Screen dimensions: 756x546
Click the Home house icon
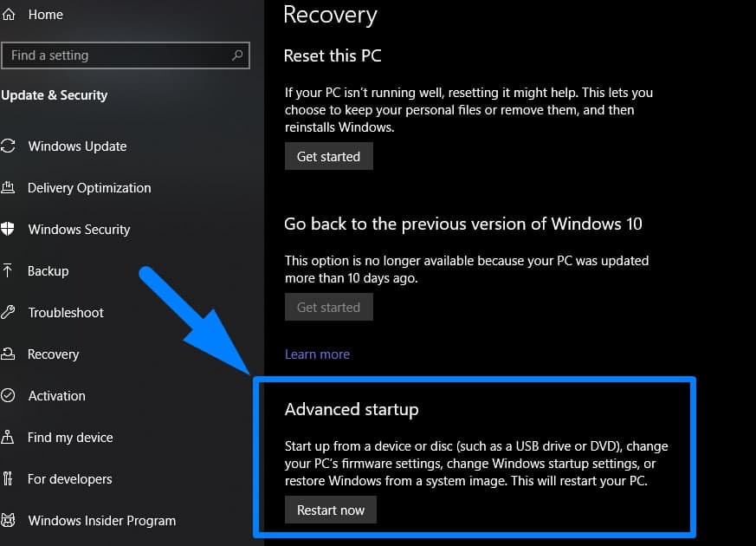[x=9, y=15]
